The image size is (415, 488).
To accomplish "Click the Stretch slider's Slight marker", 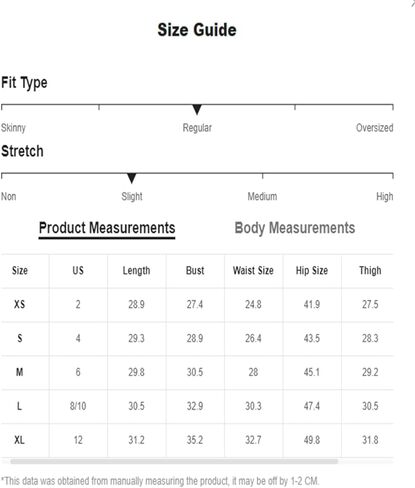I will [132, 178].
